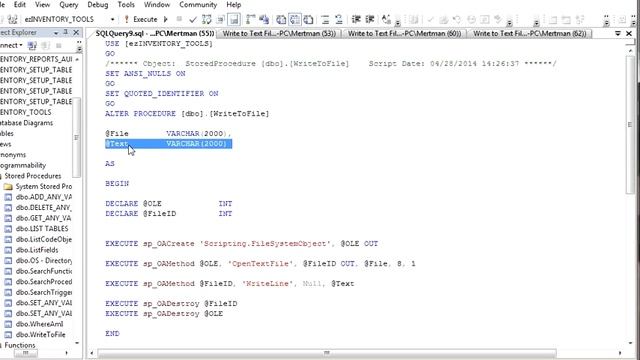Select dbo.SearchTrigger stored procedure
The image size is (640, 360).
[44, 292]
